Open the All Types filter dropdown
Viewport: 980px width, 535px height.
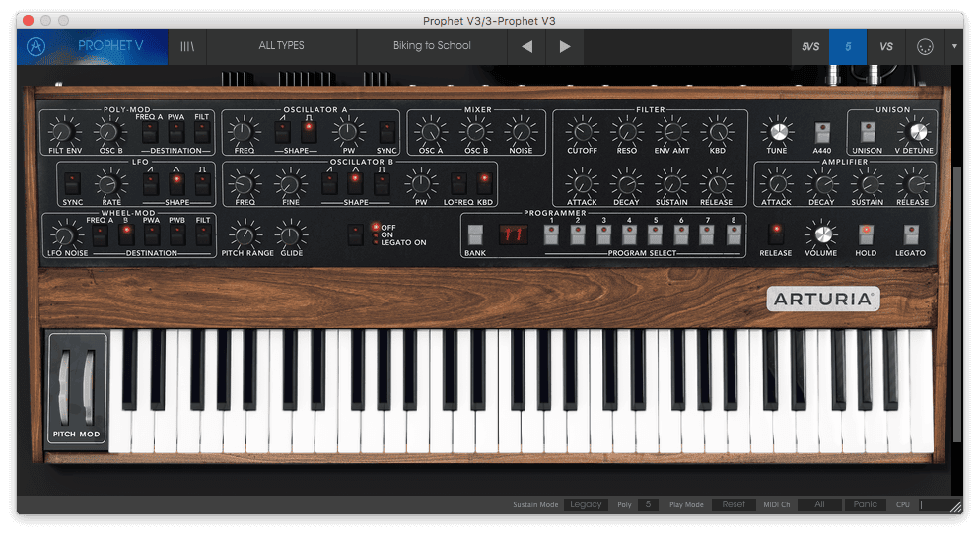pos(281,46)
